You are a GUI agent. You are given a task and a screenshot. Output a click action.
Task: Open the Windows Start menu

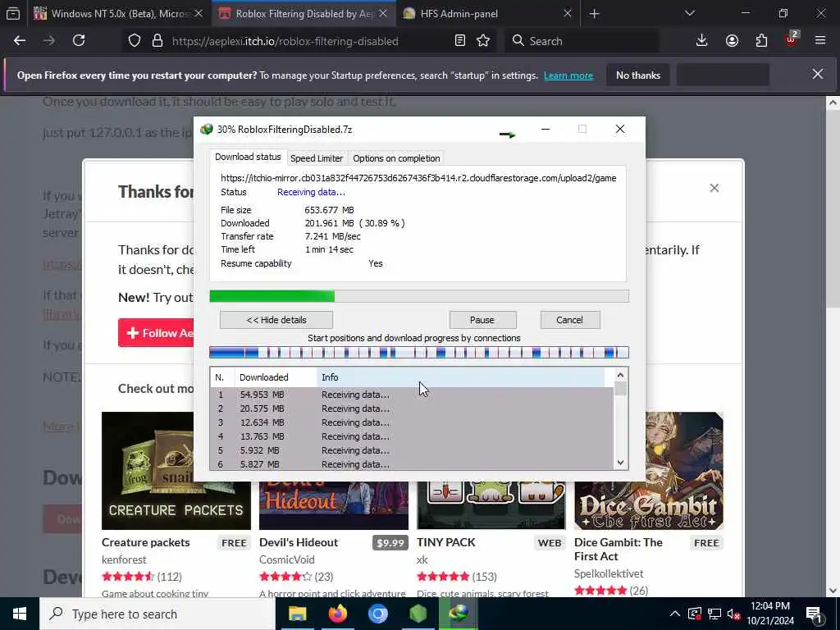tap(20, 614)
